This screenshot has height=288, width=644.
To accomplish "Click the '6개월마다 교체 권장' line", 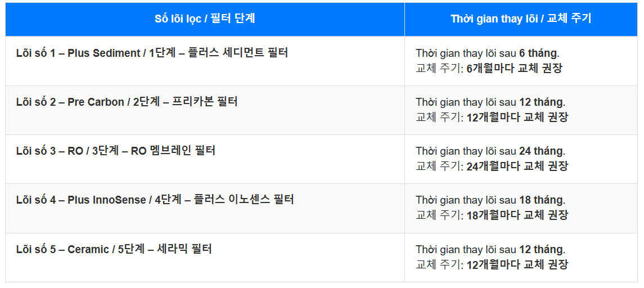I will coord(489,69).
